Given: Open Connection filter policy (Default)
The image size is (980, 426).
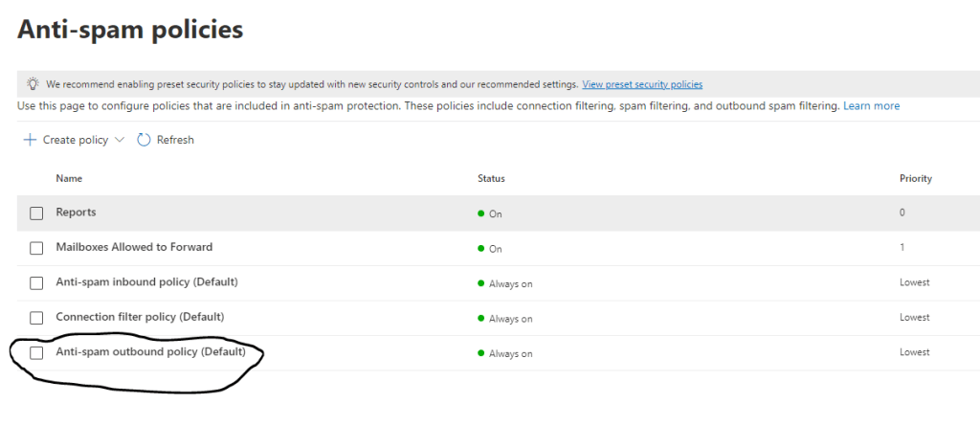Looking at the screenshot, I should [x=140, y=317].
